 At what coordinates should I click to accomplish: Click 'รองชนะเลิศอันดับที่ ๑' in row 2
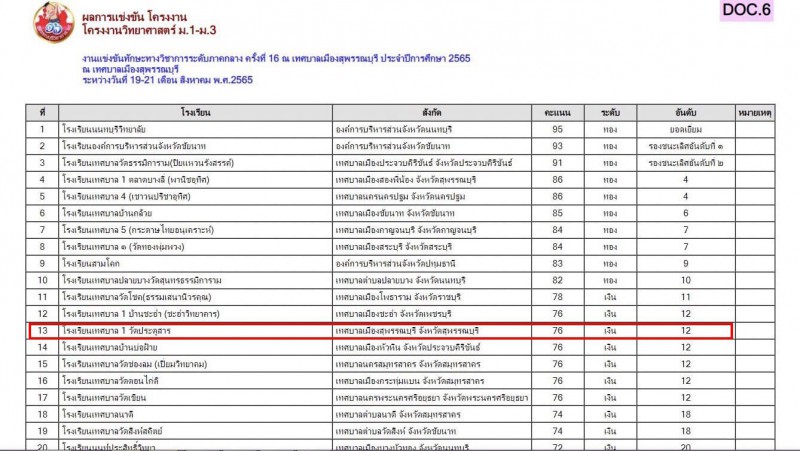click(x=686, y=146)
